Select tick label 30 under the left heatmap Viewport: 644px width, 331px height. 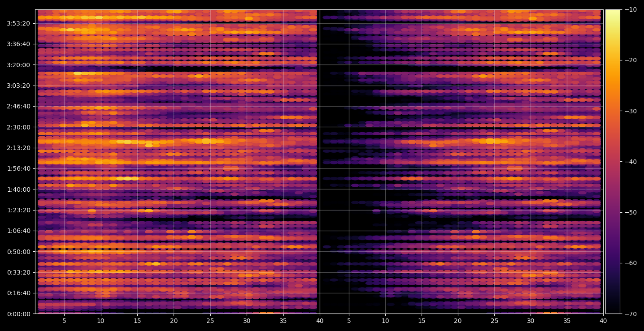tap(247, 321)
